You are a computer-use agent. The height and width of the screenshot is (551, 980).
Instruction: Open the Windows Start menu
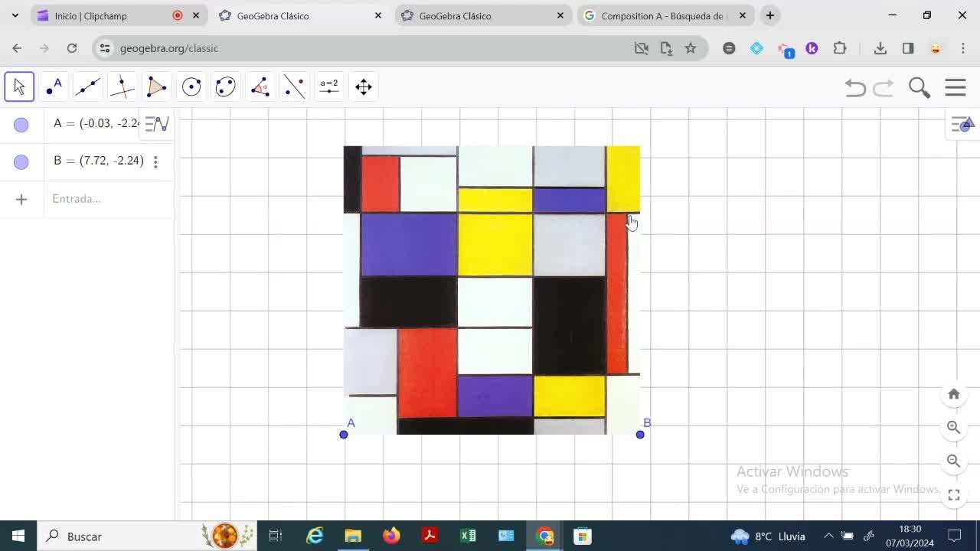tap(18, 536)
